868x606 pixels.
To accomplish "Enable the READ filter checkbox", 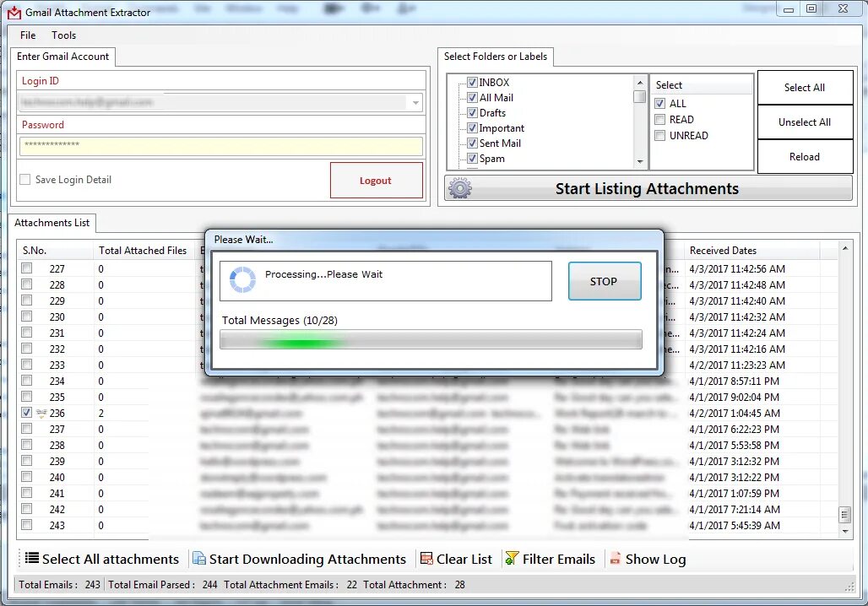I will pos(659,120).
